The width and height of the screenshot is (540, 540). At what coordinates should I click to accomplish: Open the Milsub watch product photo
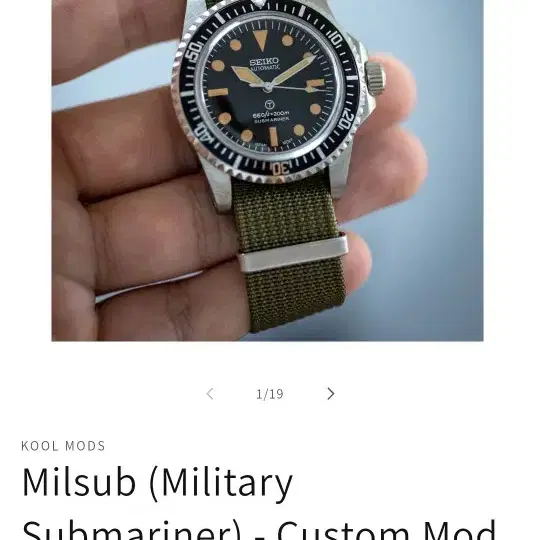pos(267,170)
